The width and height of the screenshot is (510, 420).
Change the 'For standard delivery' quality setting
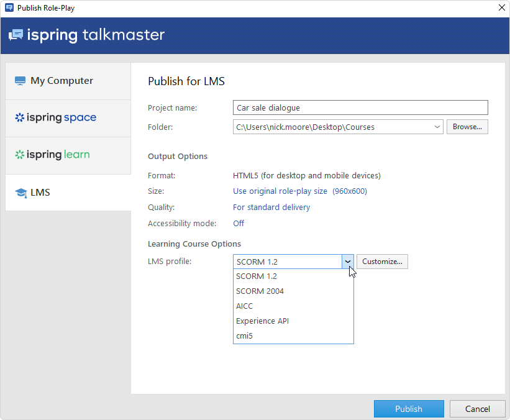[271, 208]
